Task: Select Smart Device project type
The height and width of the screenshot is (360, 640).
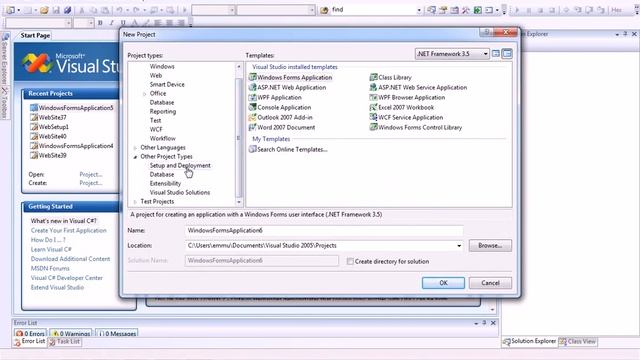Action: coord(167,84)
